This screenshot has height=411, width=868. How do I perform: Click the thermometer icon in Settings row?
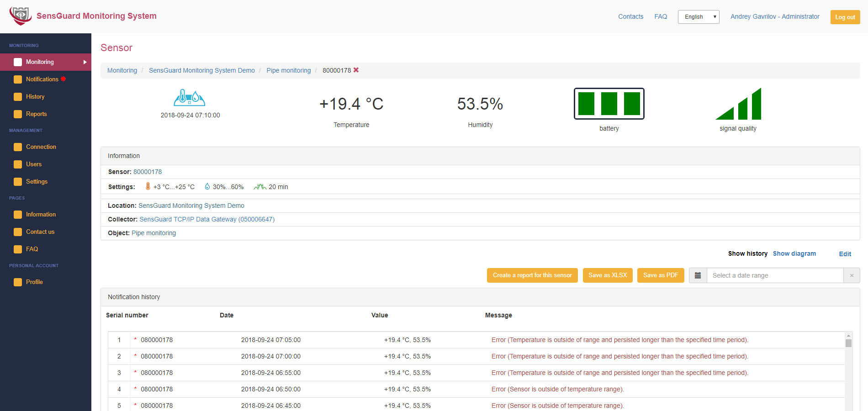148,186
